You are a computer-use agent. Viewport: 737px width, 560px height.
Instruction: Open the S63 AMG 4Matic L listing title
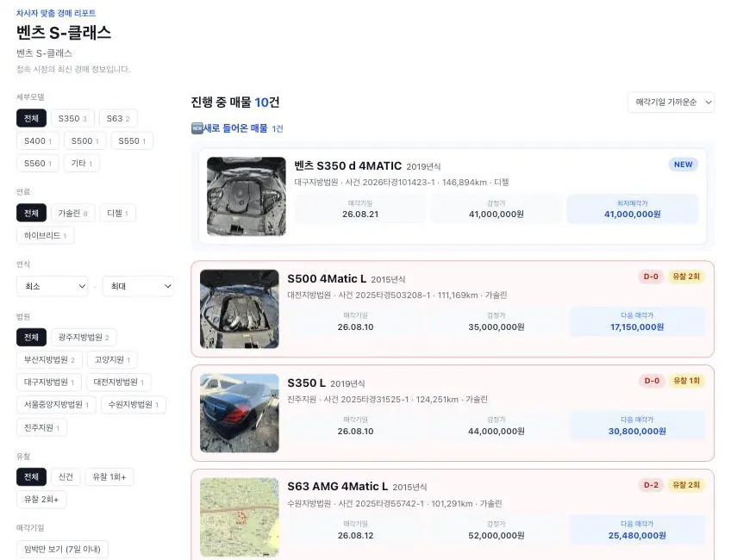click(x=338, y=486)
